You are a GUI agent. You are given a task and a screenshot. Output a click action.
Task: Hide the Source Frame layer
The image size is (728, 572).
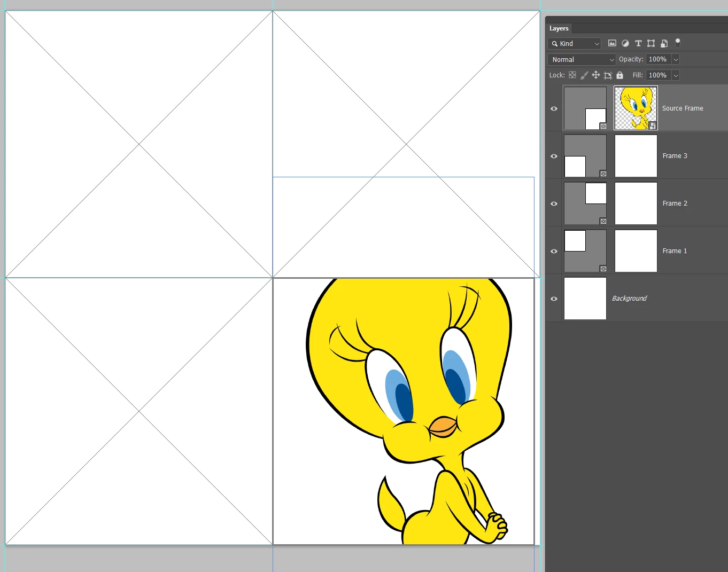(554, 108)
